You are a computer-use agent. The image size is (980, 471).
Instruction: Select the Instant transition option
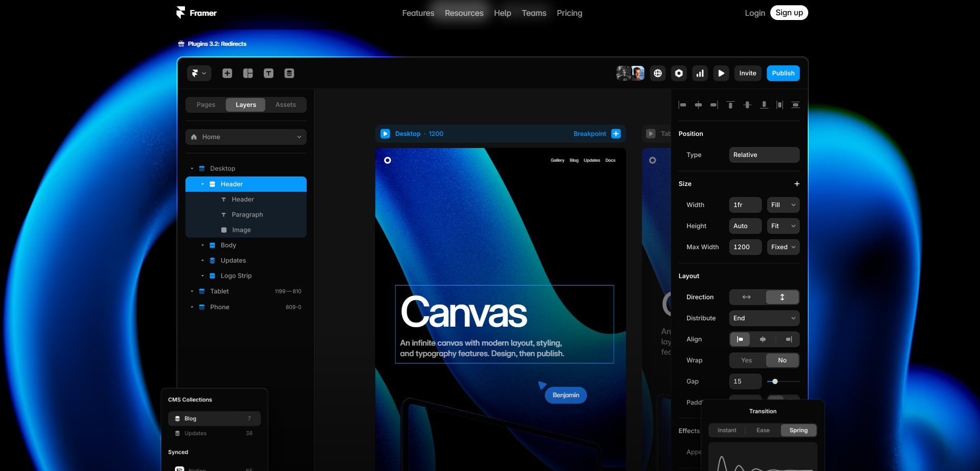(727, 430)
